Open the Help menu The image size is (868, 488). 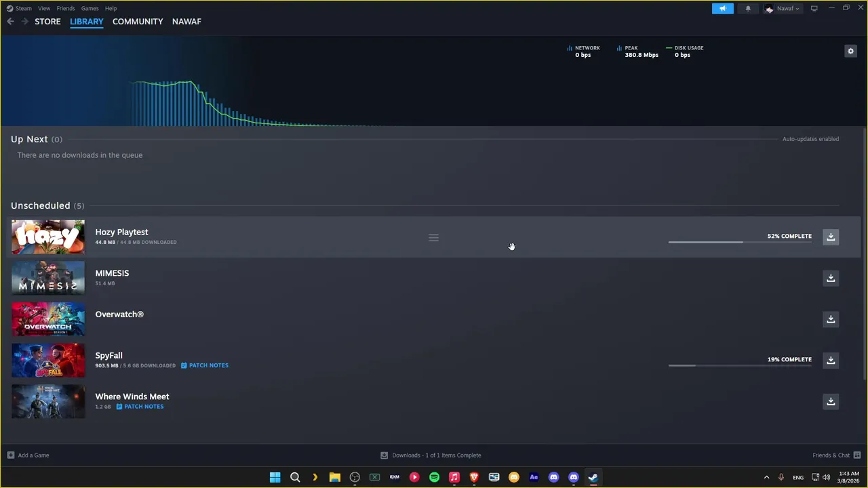click(x=111, y=8)
